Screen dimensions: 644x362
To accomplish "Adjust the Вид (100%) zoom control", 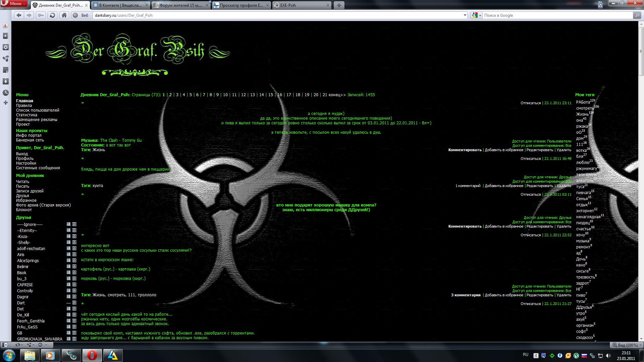I will point(626,345).
